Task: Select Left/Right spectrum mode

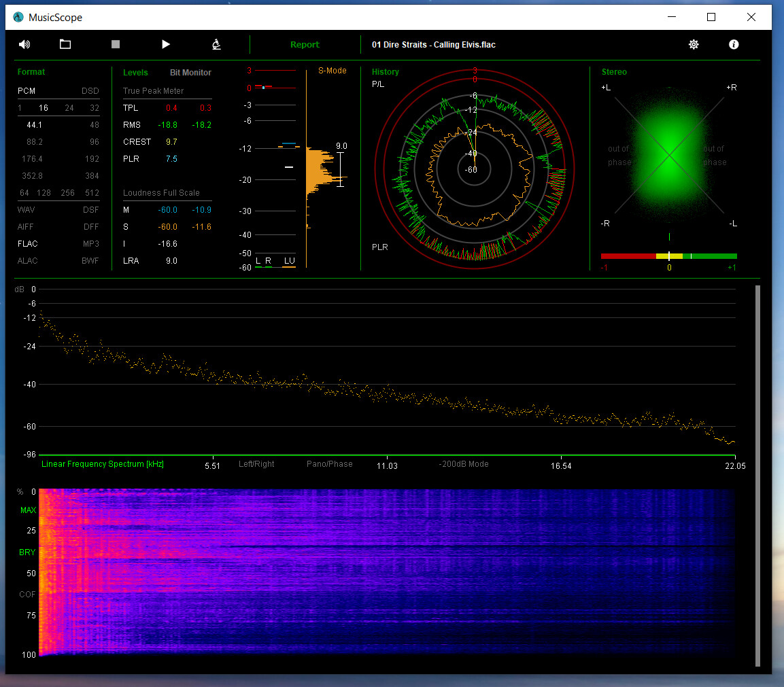Action: click(256, 464)
